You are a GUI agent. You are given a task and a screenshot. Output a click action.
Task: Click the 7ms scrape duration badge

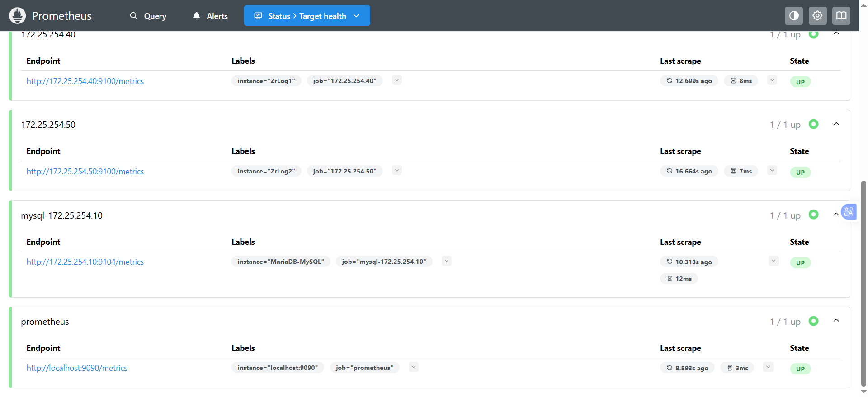pyautogui.click(x=741, y=171)
